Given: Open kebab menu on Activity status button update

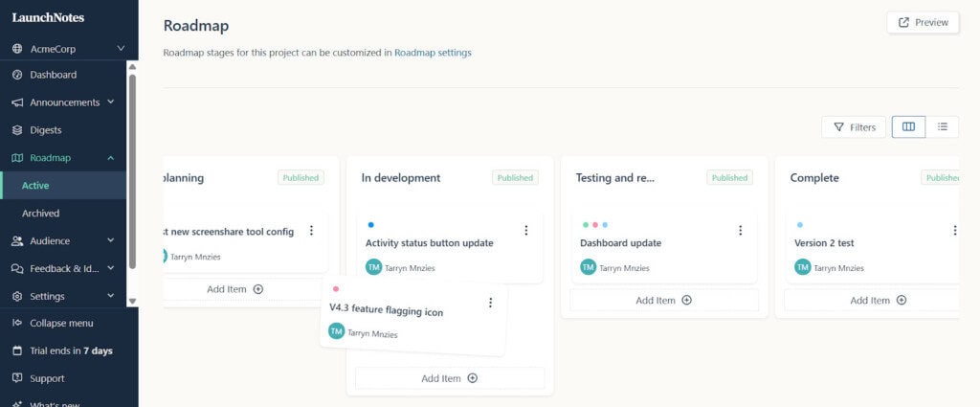Looking at the screenshot, I should tap(525, 231).
